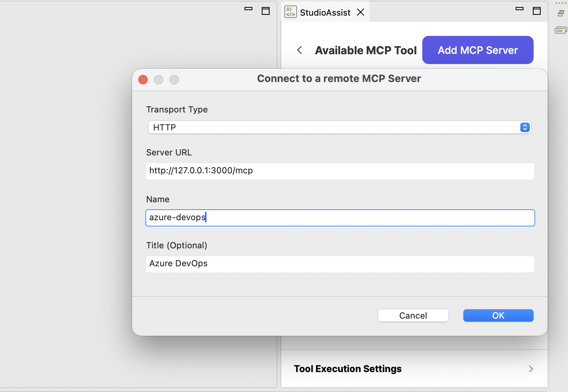Screen dimensions: 568x392
Task: Select the Server URL input field
Action: pos(339,171)
